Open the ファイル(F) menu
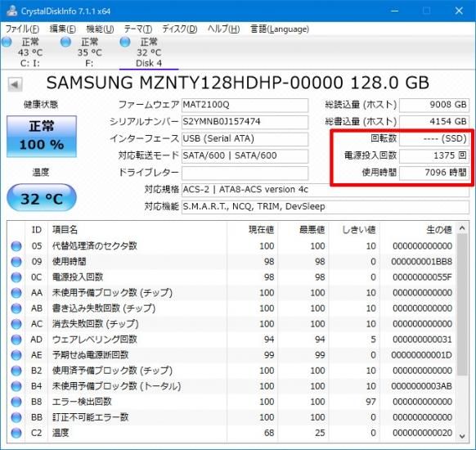Image resolution: width=476 pixels, height=450 pixels. coord(22,29)
